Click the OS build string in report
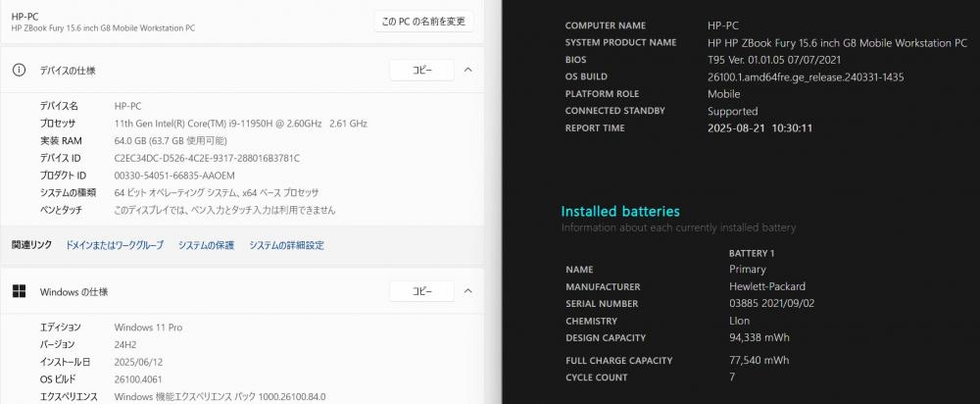This screenshot has width=980, height=404. (x=806, y=76)
